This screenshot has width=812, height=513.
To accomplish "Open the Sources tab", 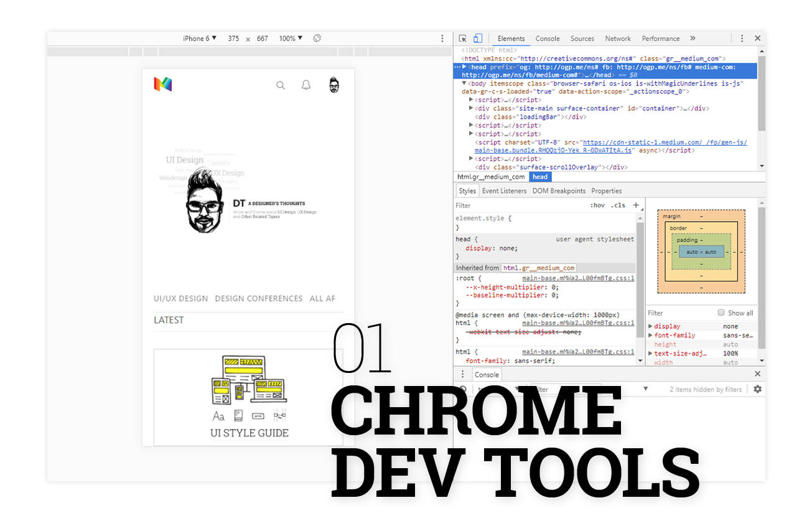I will pyautogui.click(x=582, y=39).
